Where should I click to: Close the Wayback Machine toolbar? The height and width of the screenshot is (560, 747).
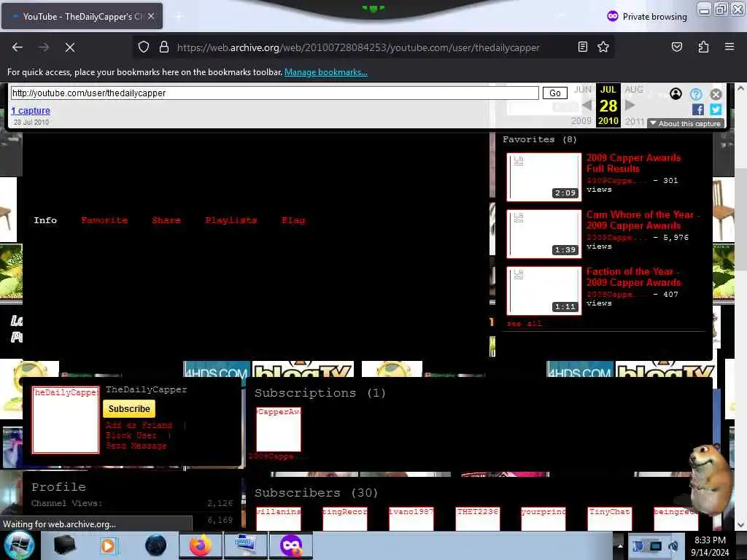click(x=716, y=94)
